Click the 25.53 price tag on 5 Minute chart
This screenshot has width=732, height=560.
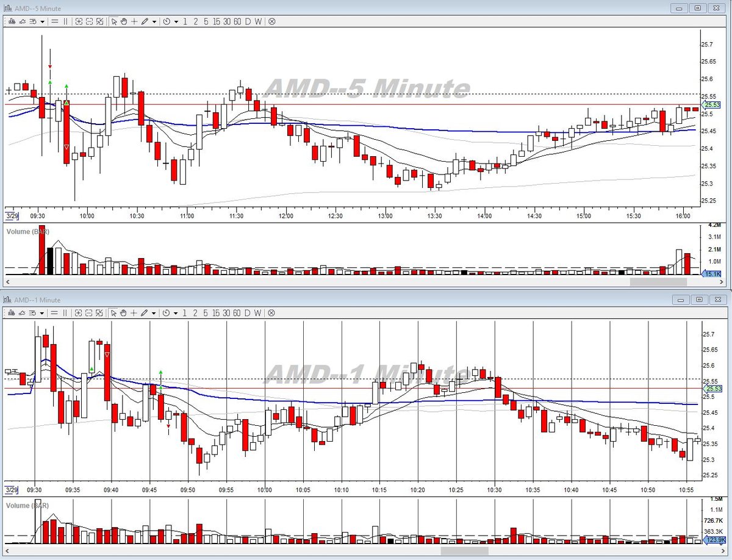[712, 105]
